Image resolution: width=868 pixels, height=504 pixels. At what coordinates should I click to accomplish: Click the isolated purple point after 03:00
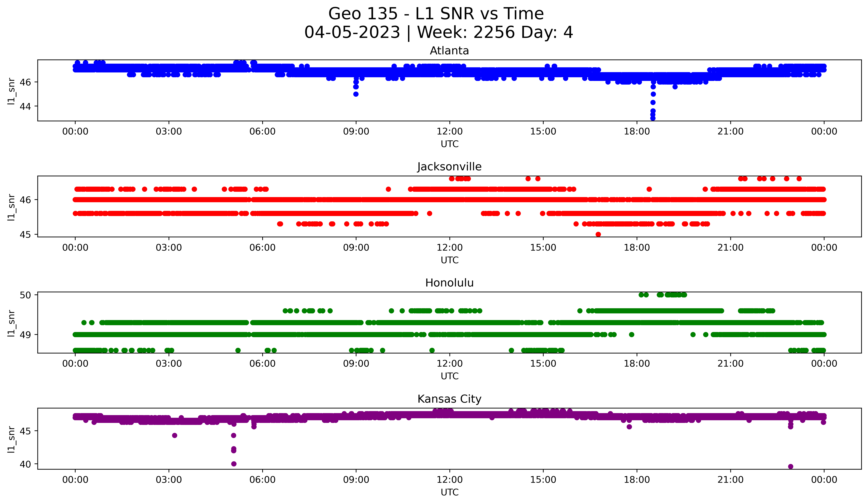(175, 435)
